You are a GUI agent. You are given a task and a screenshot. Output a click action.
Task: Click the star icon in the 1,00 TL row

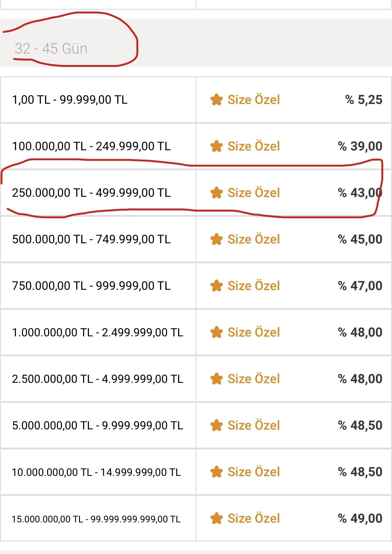click(x=217, y=100)
